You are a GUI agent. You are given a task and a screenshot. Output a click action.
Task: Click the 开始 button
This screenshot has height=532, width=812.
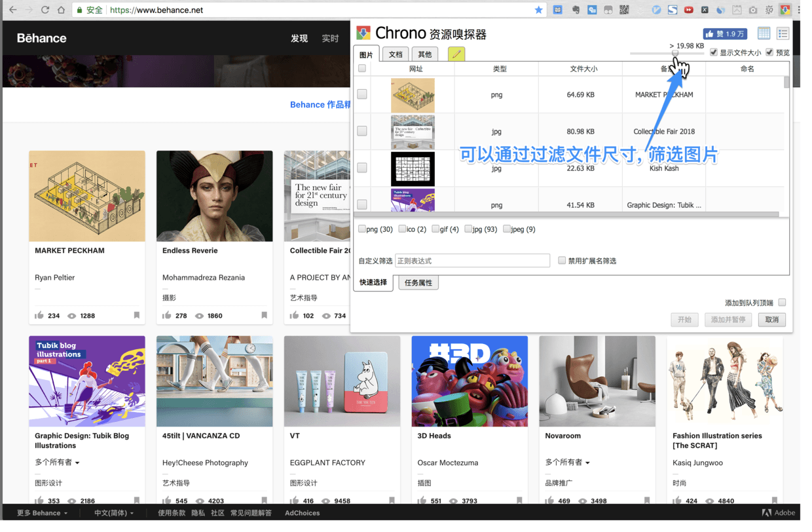(684, 320)
